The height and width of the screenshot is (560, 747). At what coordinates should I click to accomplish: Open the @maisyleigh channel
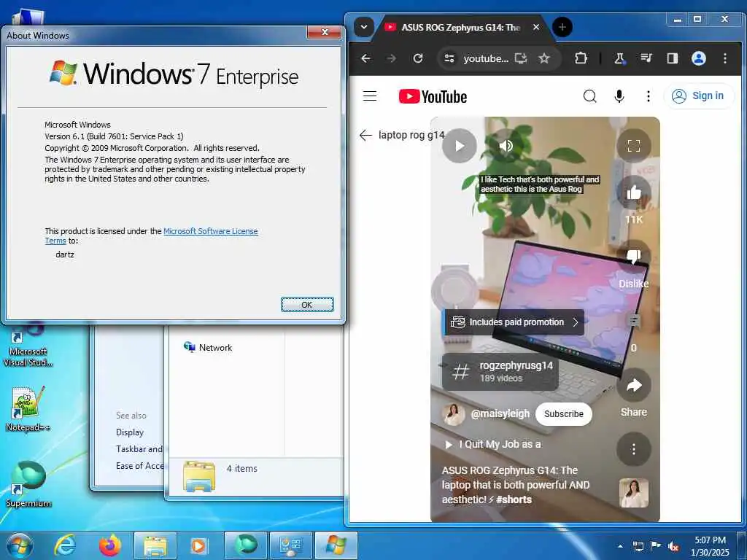pyautogui.click(x=500, y=414)
